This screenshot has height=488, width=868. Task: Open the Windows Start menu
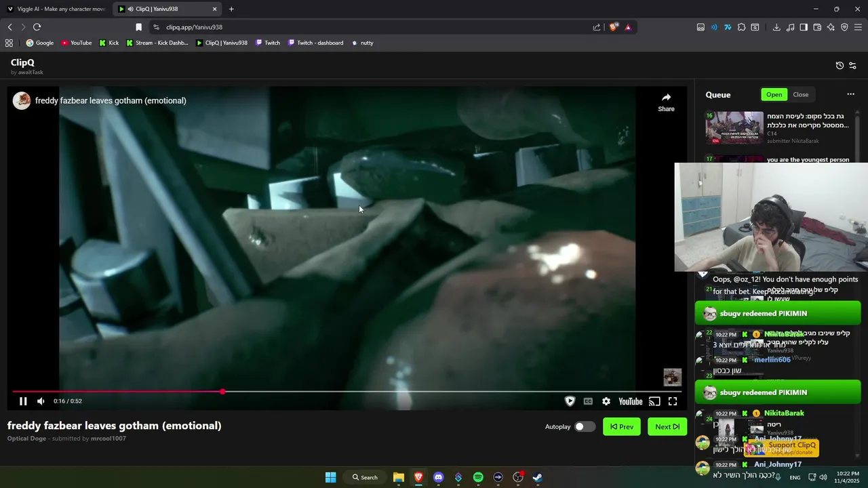330,477
